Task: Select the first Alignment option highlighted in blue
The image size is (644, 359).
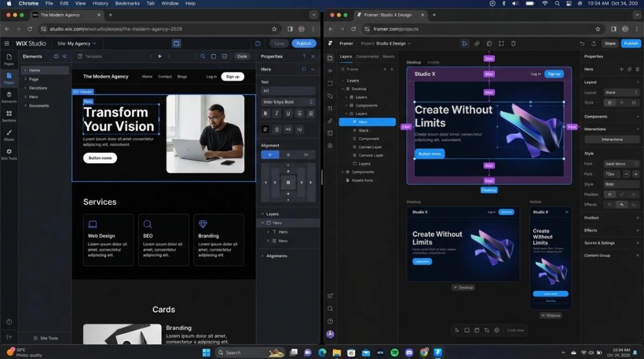Action: tap(270, 154)
